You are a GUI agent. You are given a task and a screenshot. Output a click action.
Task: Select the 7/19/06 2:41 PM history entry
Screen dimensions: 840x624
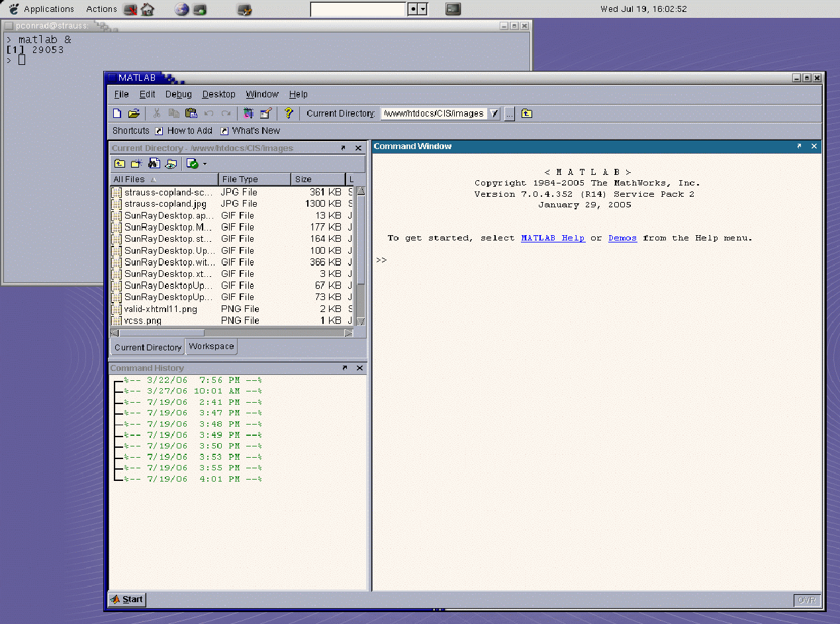click(193, 402)
